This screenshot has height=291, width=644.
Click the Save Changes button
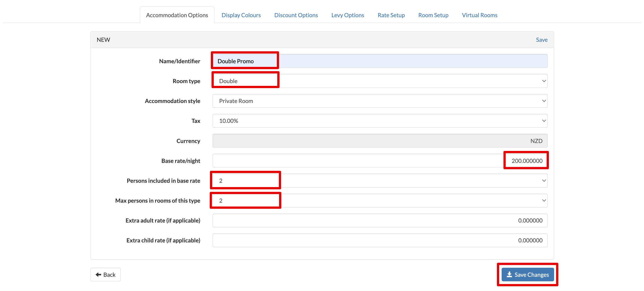(527, 275)
